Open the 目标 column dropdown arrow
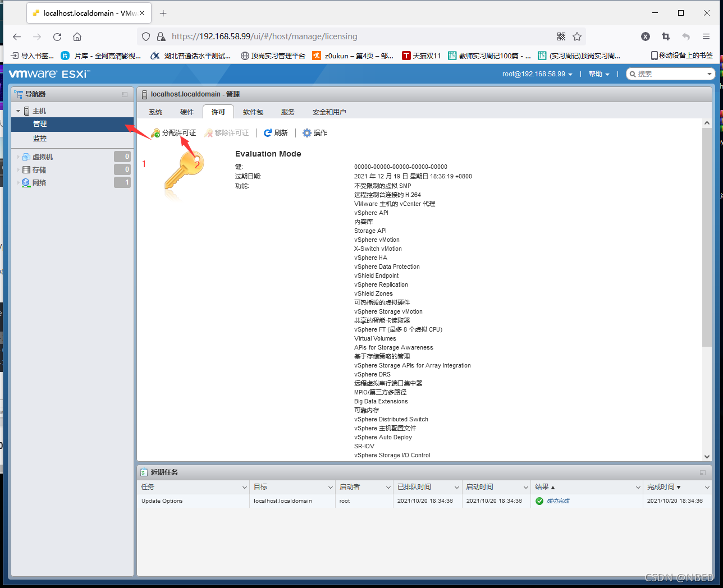 331,488
